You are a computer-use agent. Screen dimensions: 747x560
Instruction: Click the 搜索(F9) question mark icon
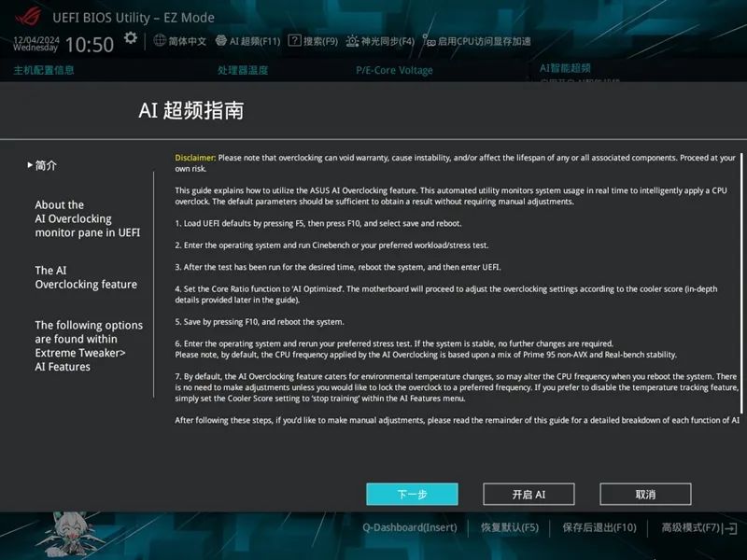pos(294,40)
